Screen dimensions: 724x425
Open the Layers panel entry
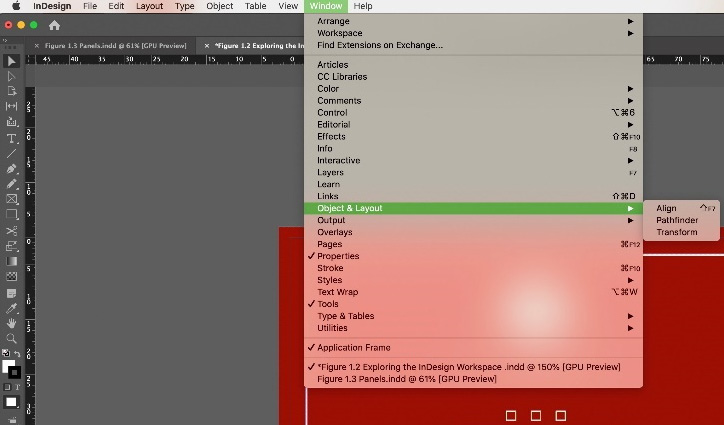pos(473,172)
